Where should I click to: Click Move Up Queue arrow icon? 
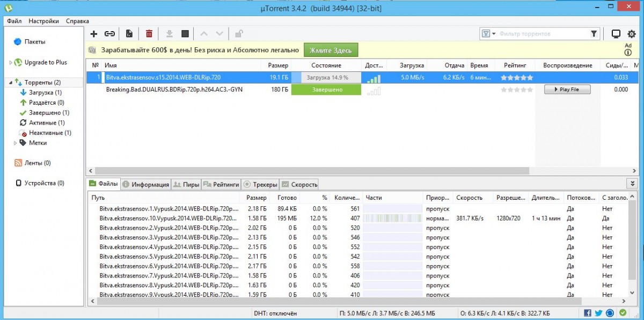point(203,34)
